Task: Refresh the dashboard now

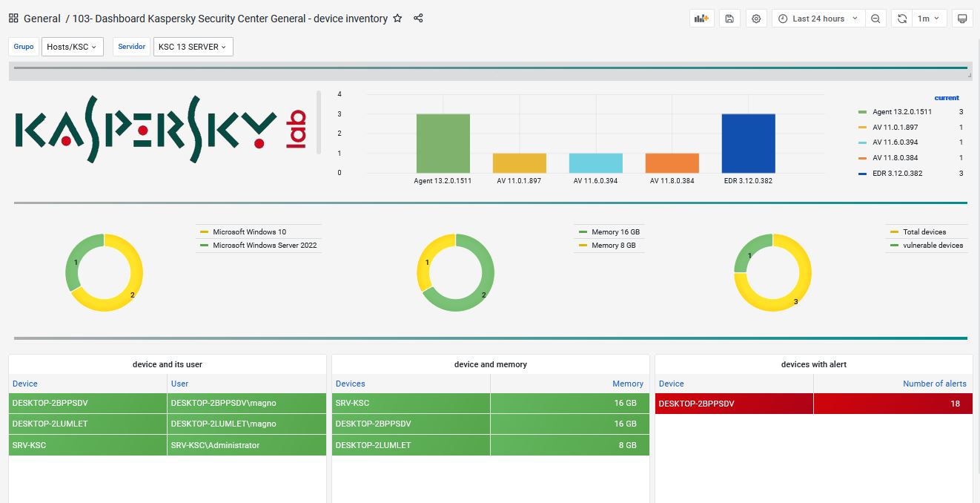Action: 902,19
